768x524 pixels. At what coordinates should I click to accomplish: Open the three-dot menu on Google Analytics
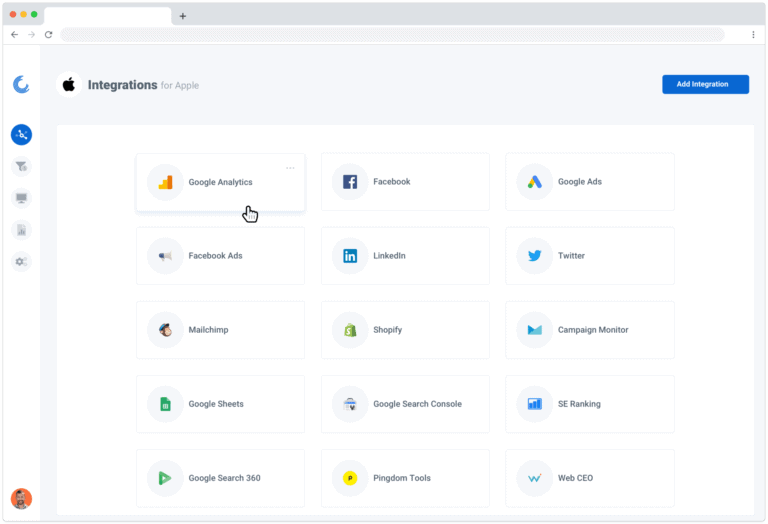click(290, 168)
